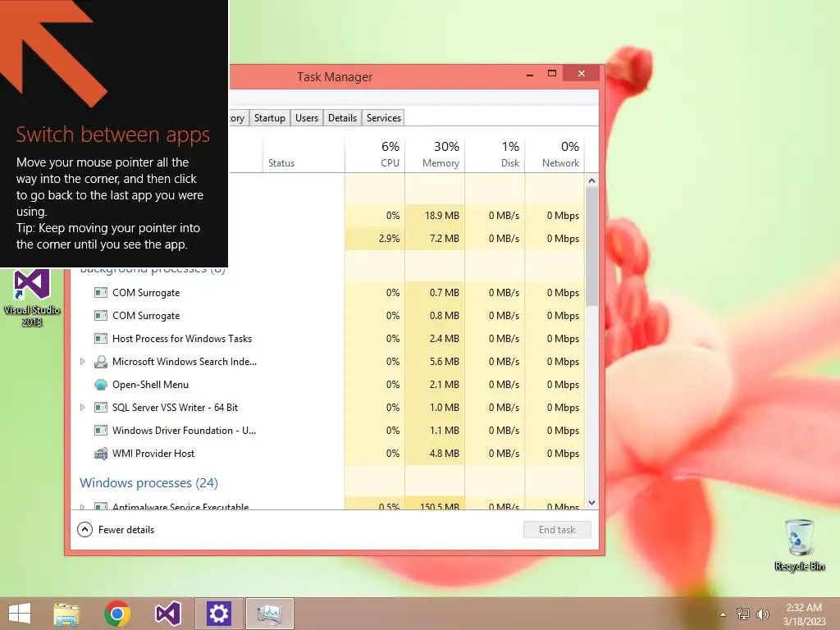Click the 2.9% CPU value
The height and width of the screenshot is (630, 840).
pos(389,239)
